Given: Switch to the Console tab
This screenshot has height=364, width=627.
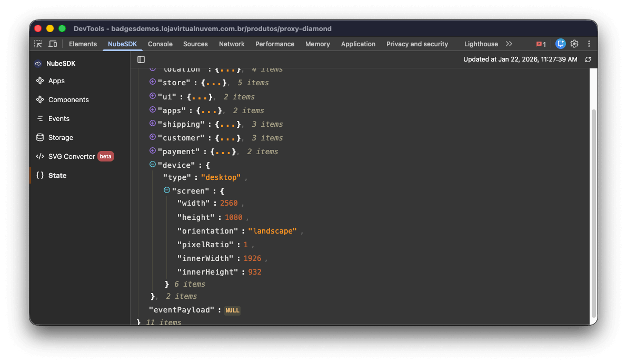Looking at the screenshot, I should point(160,44).
